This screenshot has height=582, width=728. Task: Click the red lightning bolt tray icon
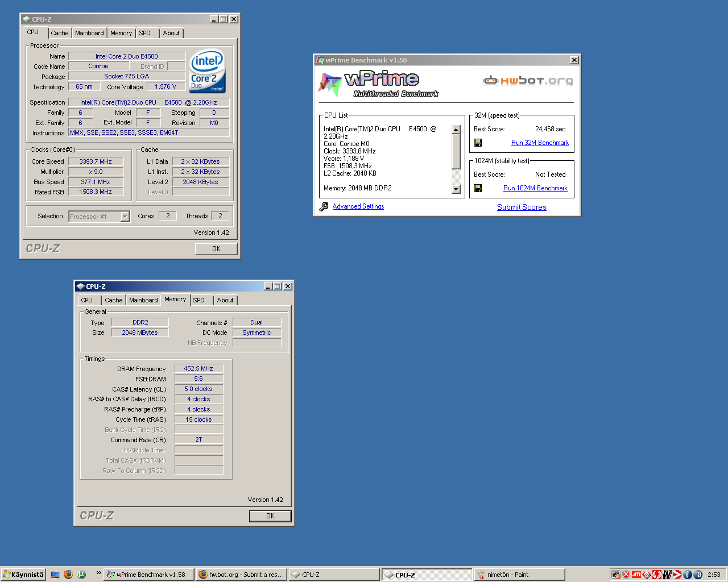pos(657,575)
